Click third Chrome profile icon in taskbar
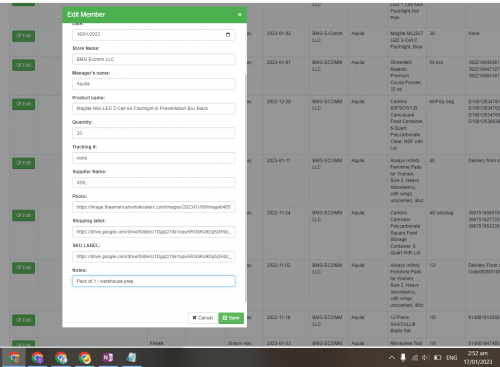Image resolution: width=500 pixels, height=367 pixels. point(61,358)
